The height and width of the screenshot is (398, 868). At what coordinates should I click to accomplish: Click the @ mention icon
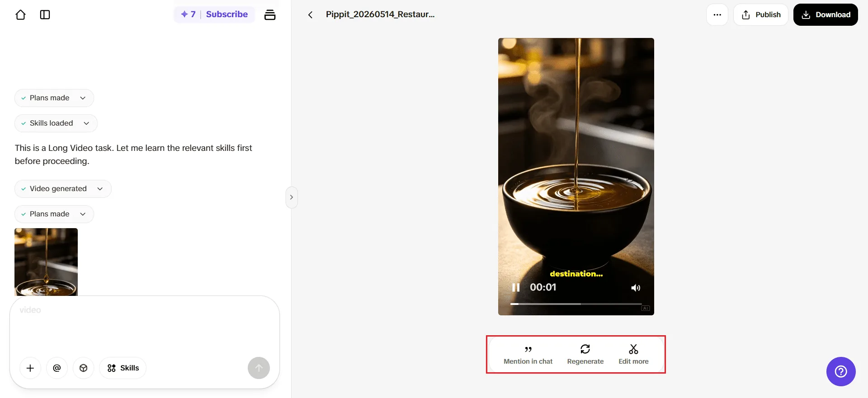click(x=57, y=368)
